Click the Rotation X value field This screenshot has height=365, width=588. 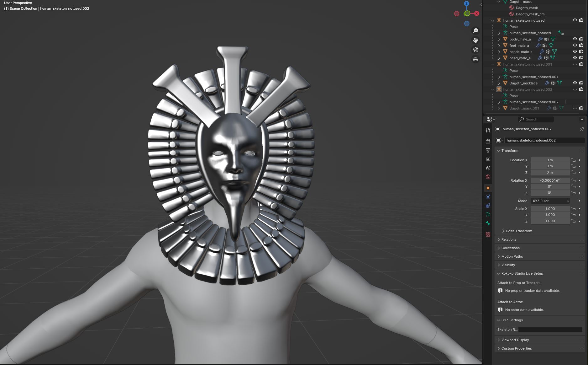(x=550, y=180)
